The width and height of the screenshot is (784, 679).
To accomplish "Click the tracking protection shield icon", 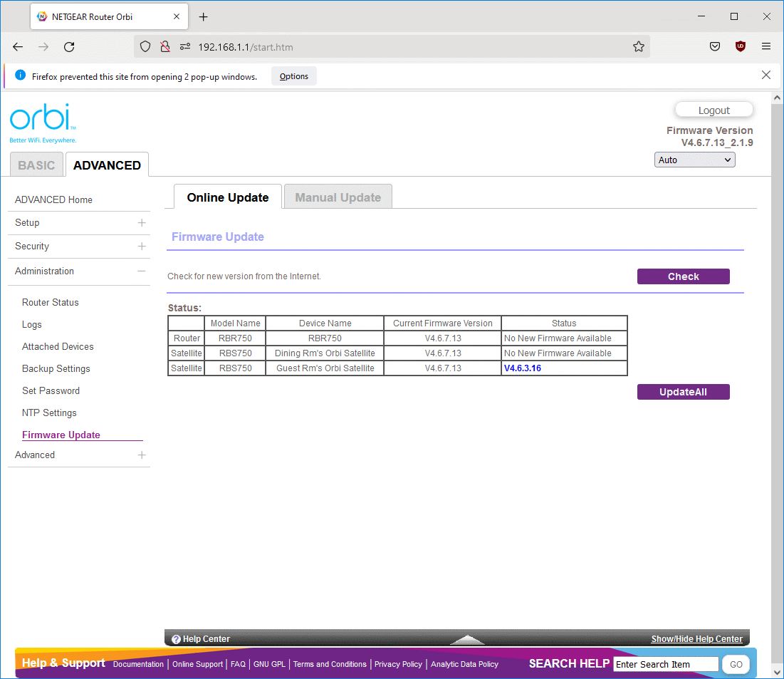I will 145,47.
